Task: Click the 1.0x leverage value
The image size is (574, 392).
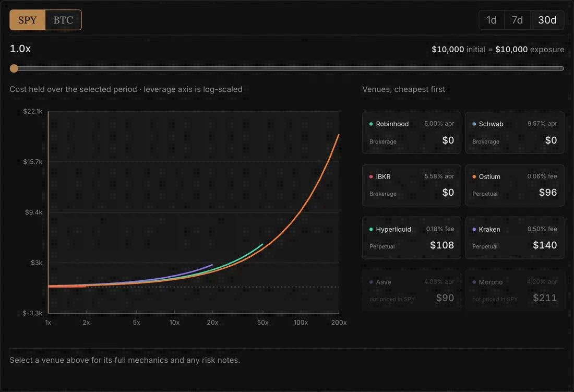Action: coord(20,49)
